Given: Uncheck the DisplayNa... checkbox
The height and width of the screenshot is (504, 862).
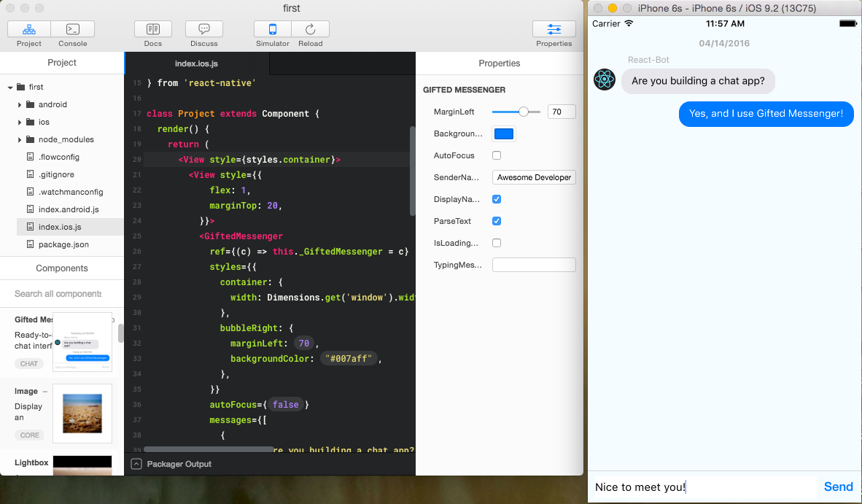Looking at the screenshot, I should (x=497, y=199).
